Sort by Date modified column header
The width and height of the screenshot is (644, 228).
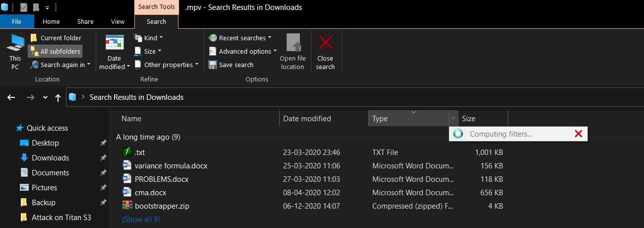coord(324,119)
